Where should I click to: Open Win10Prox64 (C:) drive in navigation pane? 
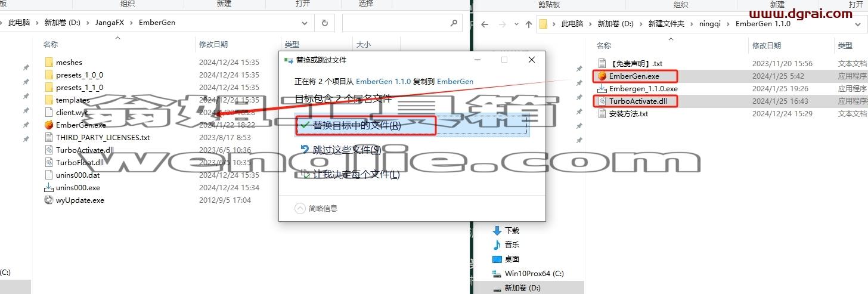534,273
